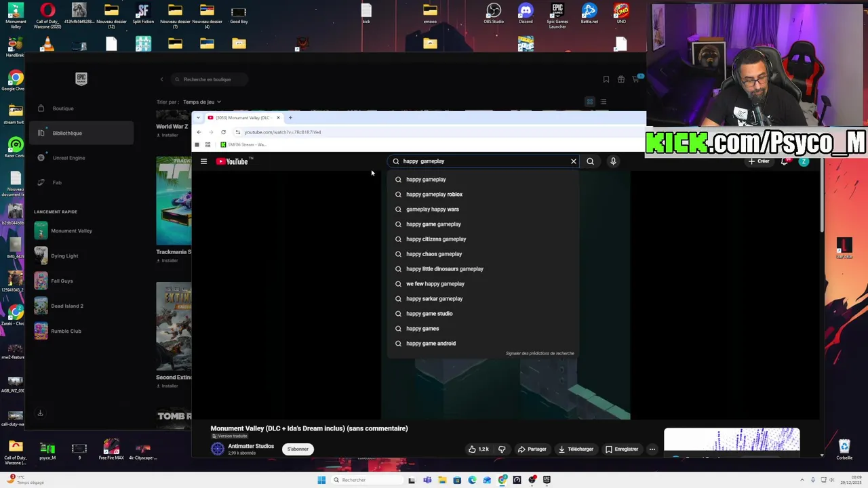Launch Monument Valley from quick launch
Image resolution: width=868 pixels, height=488 pixels.
[x=81, y=230]
